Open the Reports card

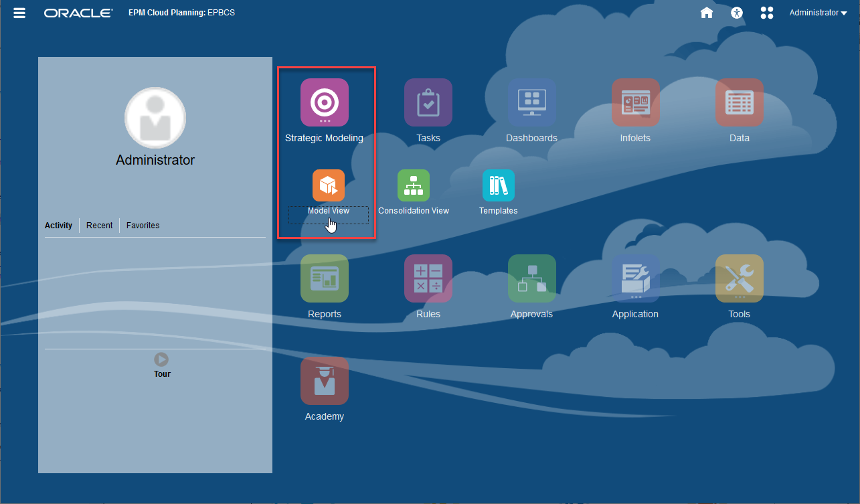pos(325,278)
